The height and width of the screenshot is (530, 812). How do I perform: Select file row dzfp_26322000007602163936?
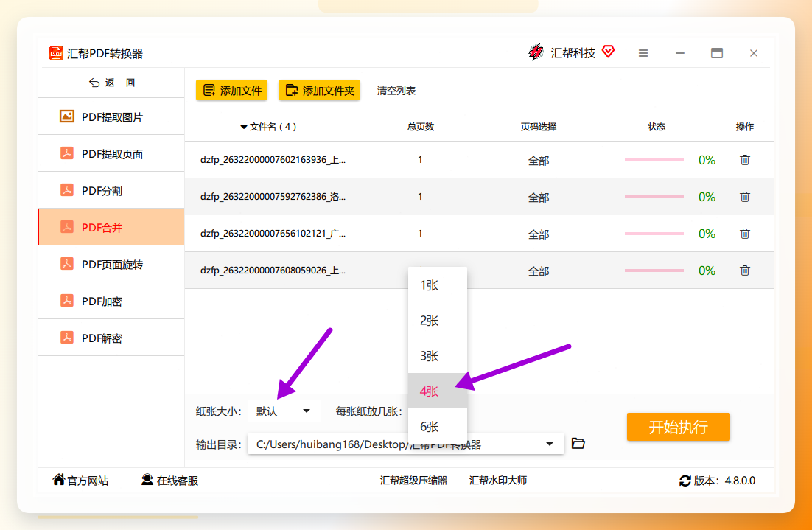tap(480, 159)
